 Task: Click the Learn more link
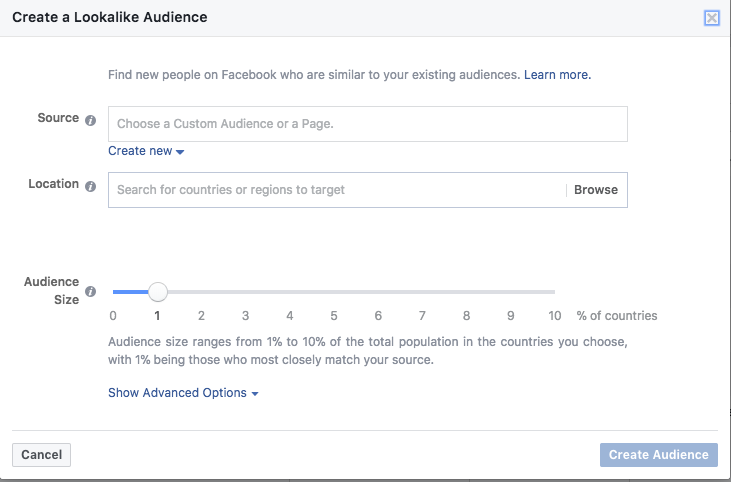coord(557,75)
